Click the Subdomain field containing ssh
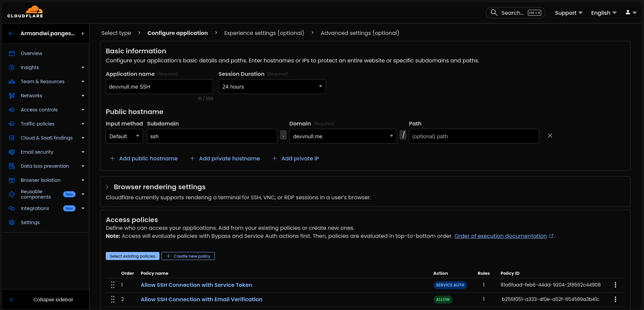The image size is (644, 310). (212, 136)
